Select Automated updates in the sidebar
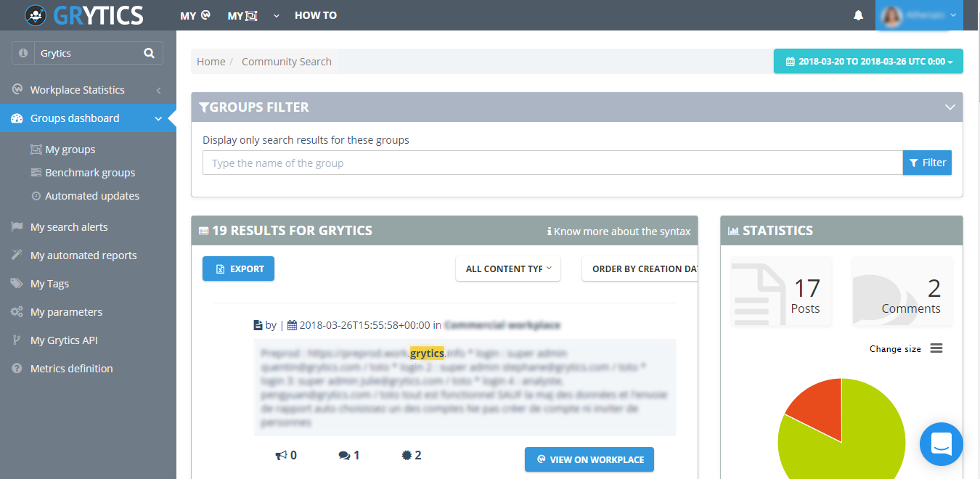This screenshot has height=479, width=980. pyautogui.click(x=92, y=196)
